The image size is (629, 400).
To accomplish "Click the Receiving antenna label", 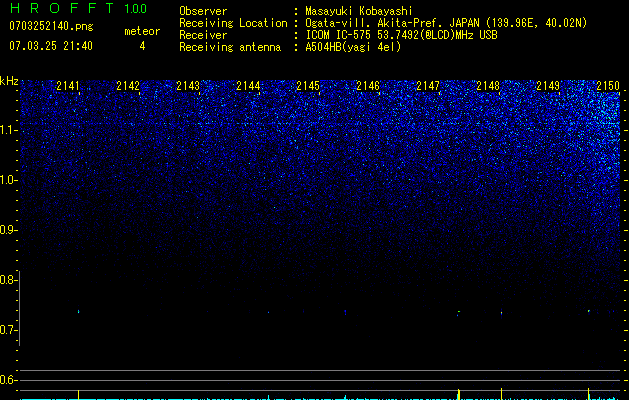I will 230,47.
